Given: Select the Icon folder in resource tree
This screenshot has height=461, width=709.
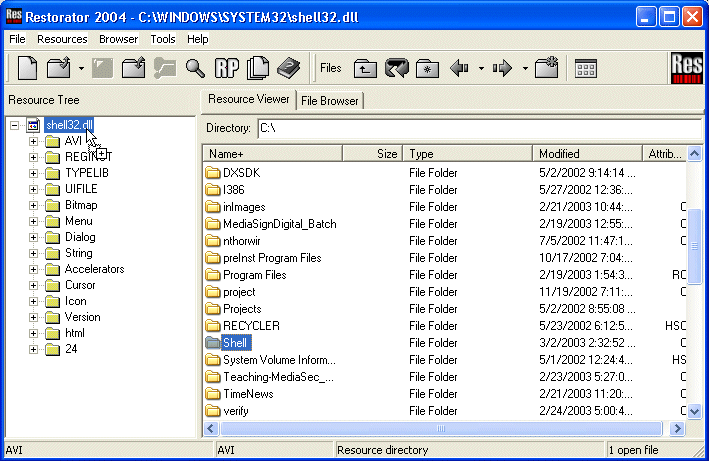Looking at the screenshot, I should click(x=76, y=301).
